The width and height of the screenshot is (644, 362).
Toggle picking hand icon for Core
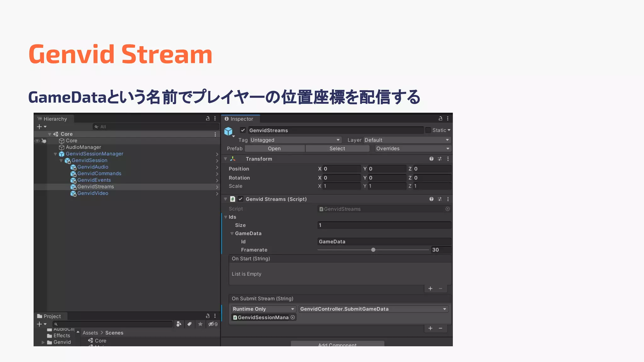coord(44,141)
